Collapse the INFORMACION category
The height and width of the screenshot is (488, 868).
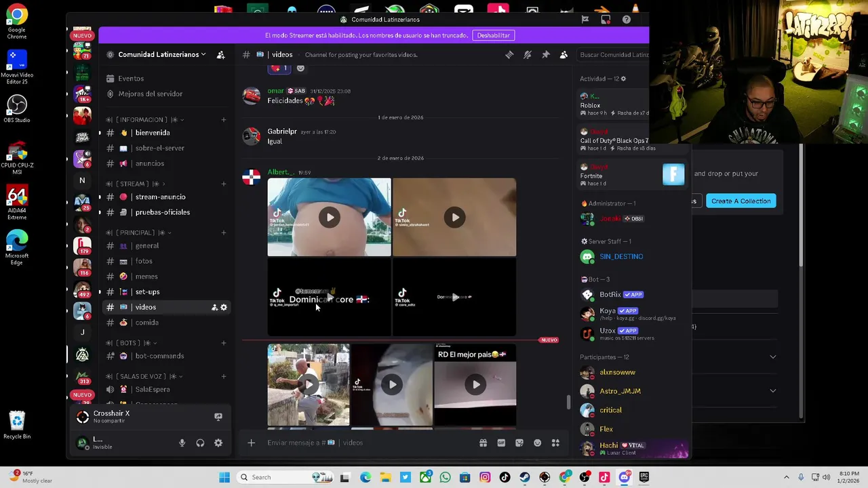[x=145, y=120]
